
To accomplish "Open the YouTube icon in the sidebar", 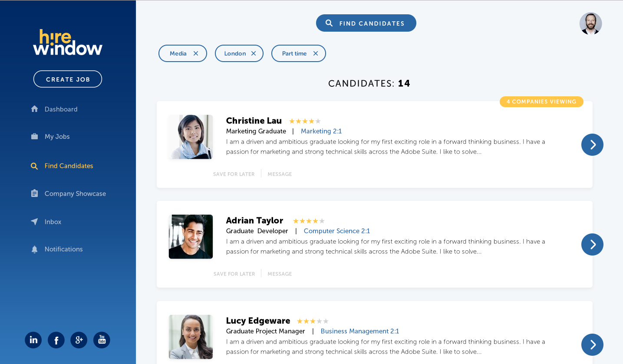I will (x=102, y=340).
